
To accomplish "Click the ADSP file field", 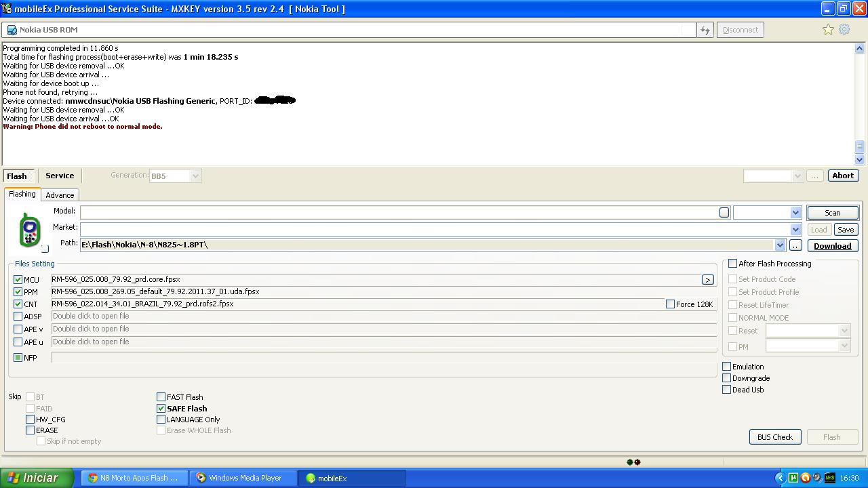I will click(x=384, y=316).
